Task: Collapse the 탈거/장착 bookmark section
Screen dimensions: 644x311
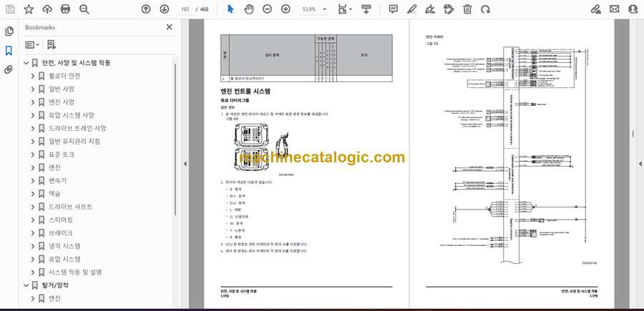Action: click(26, 285)
